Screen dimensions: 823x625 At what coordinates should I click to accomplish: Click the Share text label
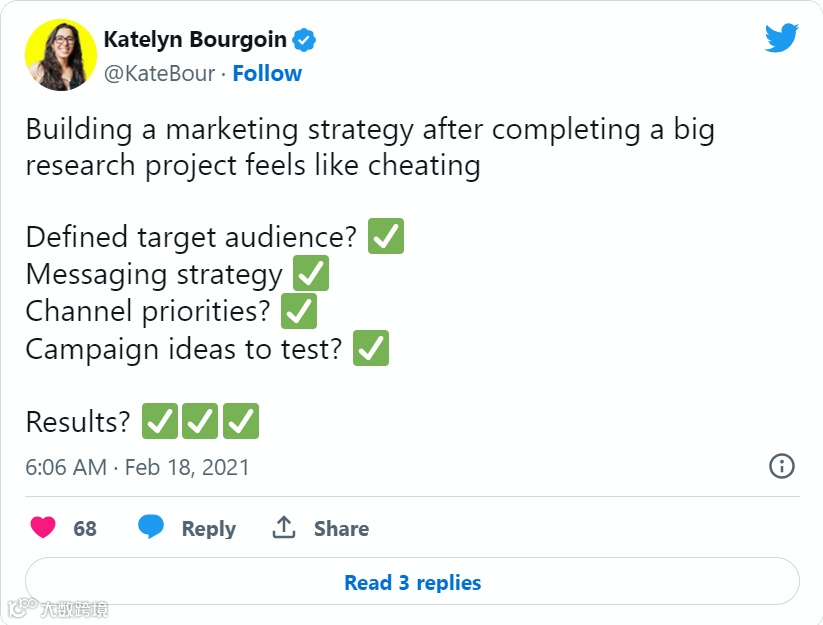click(x=341, y=529)
